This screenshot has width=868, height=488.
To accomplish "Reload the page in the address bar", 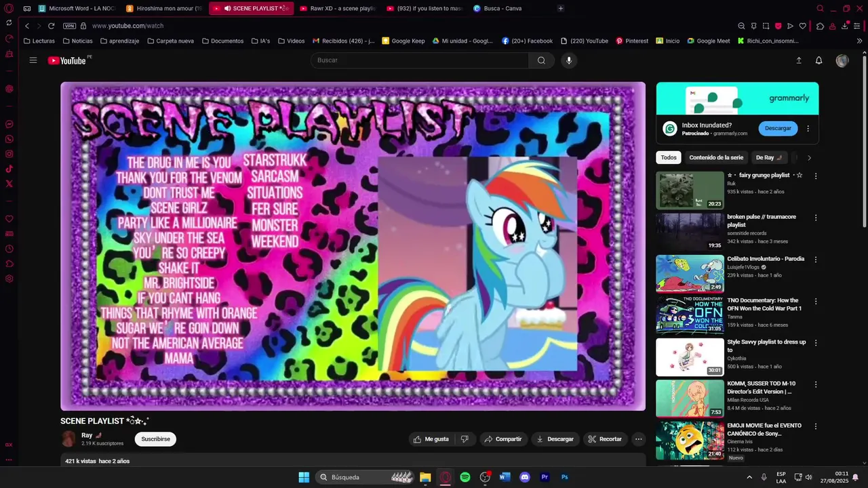I will pos(51,26).
